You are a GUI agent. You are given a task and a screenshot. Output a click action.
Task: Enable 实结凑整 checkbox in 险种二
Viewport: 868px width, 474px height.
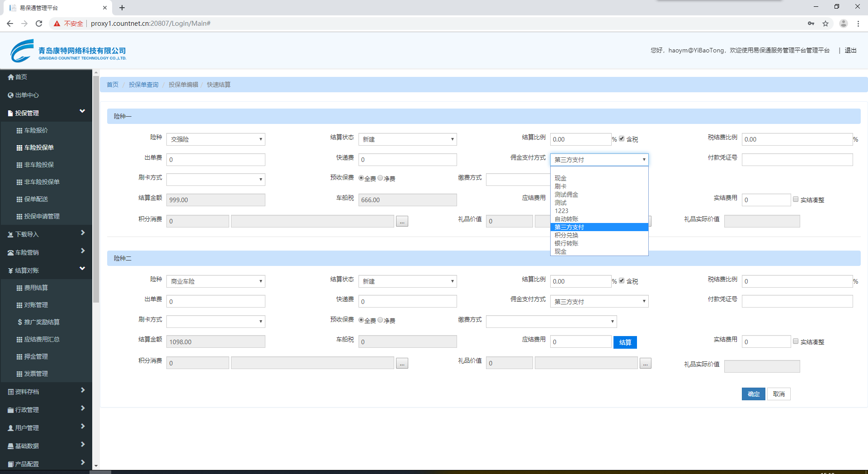pos(796,341)
